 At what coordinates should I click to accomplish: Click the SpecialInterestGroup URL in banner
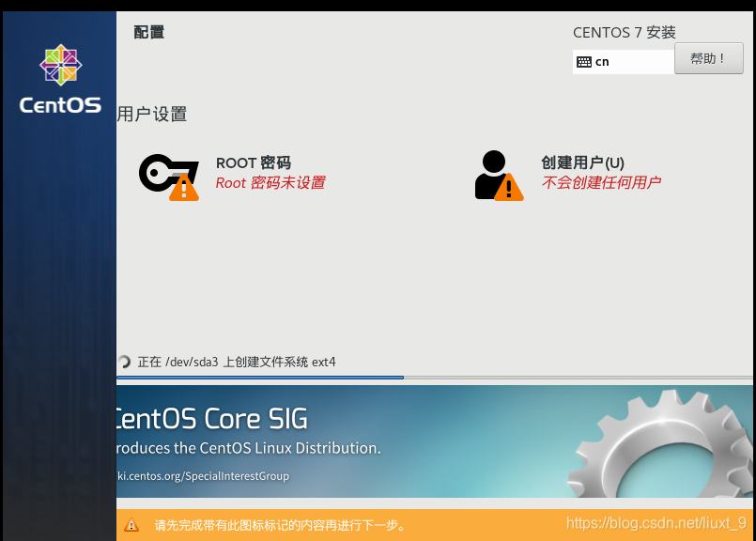pos(203,476)
